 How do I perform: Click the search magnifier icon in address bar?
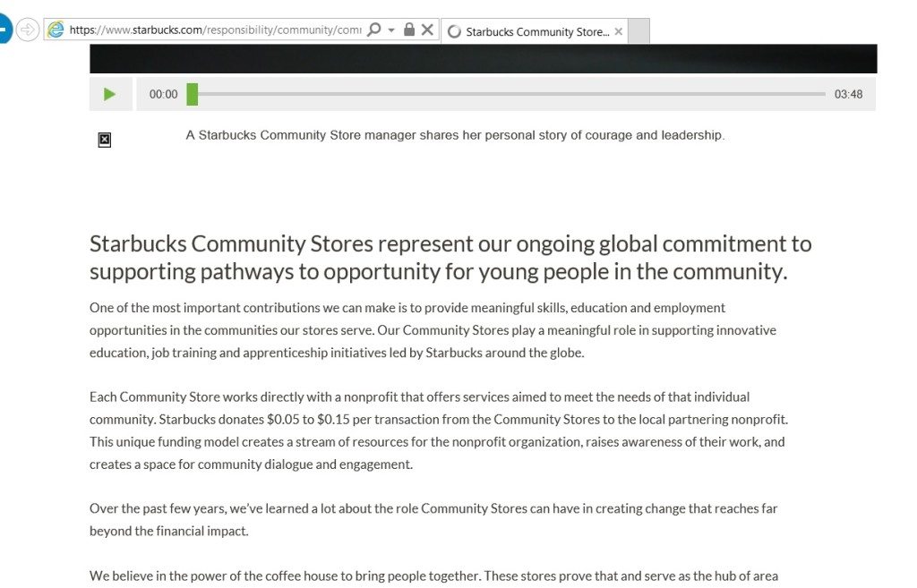373,30
